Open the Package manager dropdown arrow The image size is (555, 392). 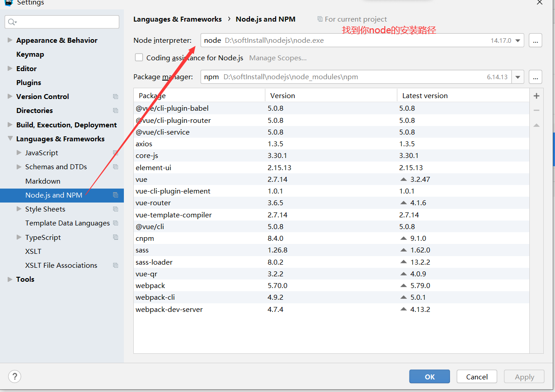tap(518, 77)
